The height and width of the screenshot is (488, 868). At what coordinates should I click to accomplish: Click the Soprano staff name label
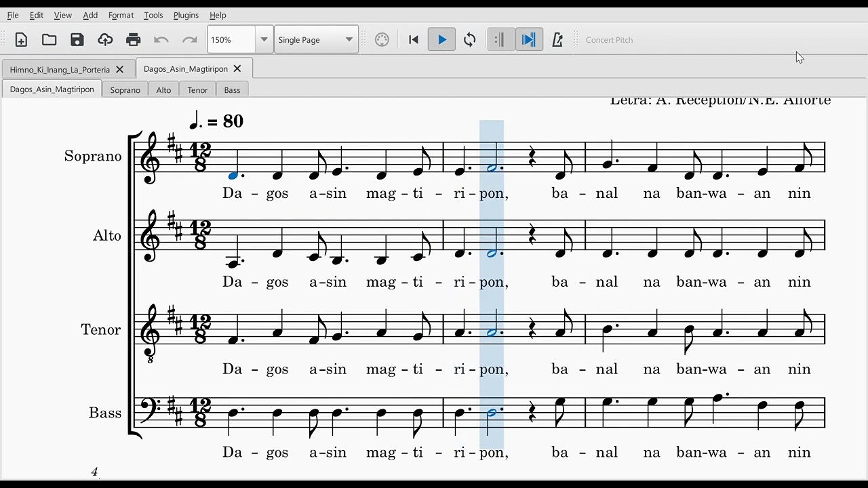(93, 156)
